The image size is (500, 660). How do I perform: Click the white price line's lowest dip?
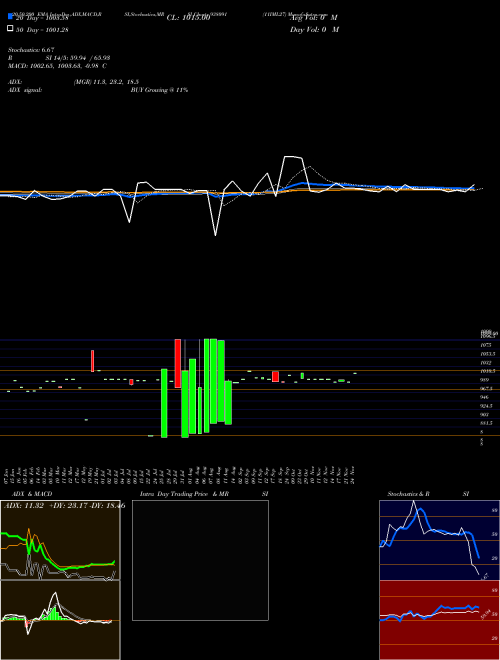tap(215, 234)
